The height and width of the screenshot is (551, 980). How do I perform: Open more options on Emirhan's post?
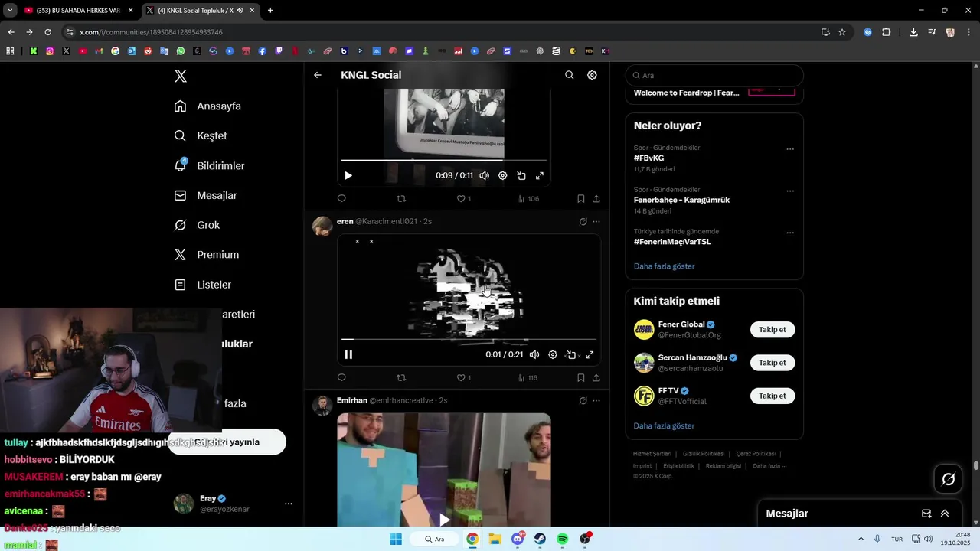click(x=596, y=400)
